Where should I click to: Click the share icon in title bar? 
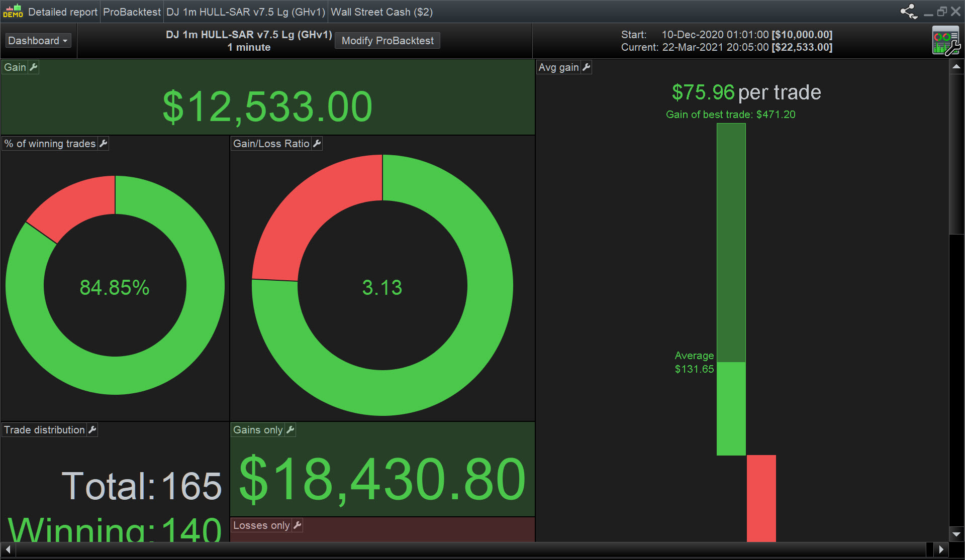[x=908, y=12]
